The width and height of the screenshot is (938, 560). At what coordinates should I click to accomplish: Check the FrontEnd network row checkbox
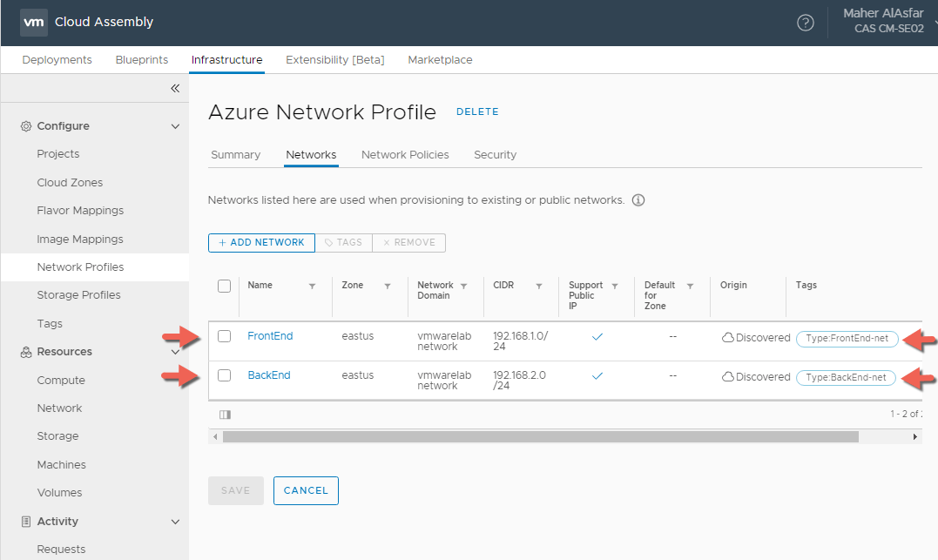click(x=225, y=336)
